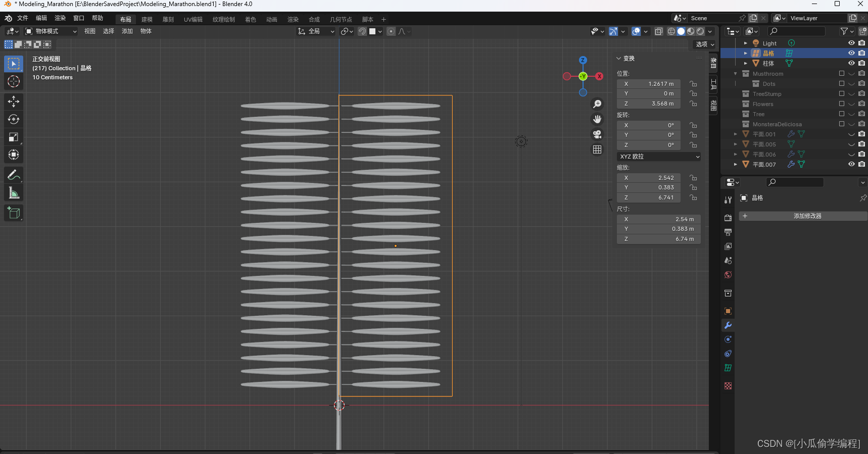This screenshot has height=454, width=868.
Task: Expand the 柱体 outliner item
Action: coord(746,63)
